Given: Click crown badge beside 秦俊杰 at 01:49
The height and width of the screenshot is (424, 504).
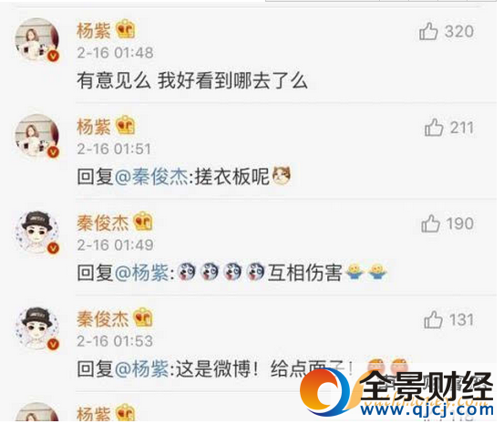Looking at the screenshot, I should (x=143, y=222).
